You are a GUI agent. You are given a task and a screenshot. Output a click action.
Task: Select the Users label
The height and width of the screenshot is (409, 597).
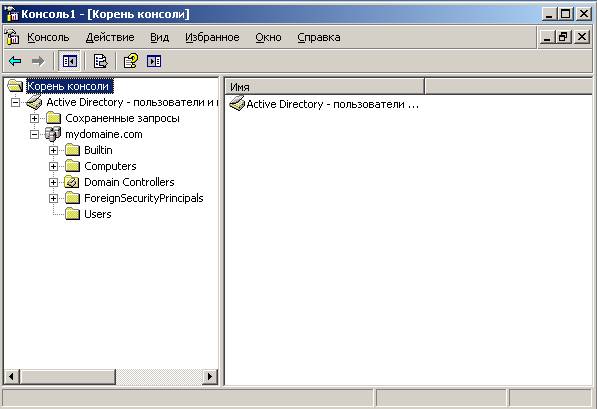[97, 214]
